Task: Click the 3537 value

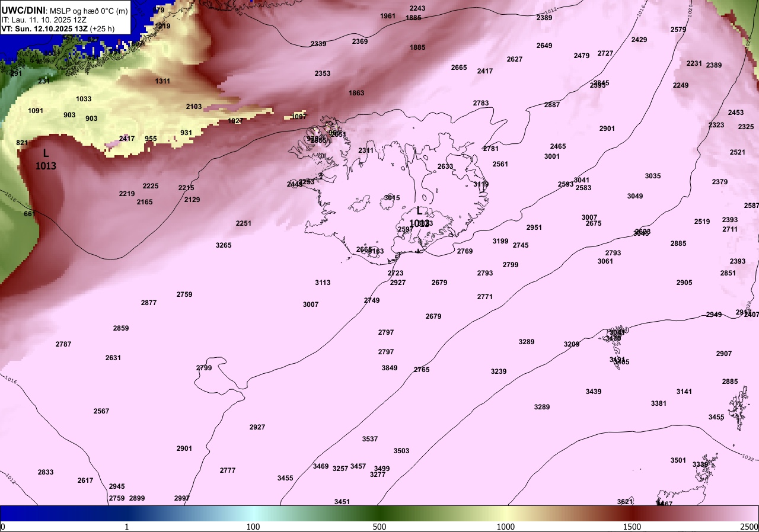Action: 370,439
